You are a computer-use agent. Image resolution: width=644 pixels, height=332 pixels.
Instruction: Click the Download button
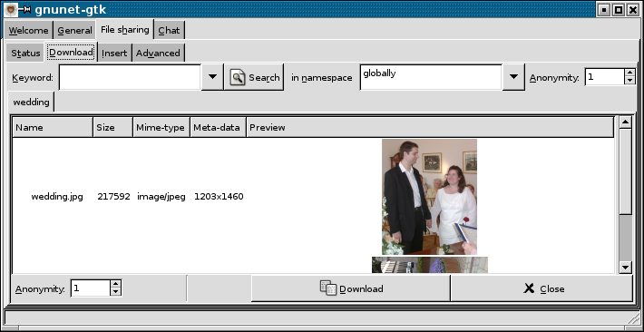click(x=351, y=288)
